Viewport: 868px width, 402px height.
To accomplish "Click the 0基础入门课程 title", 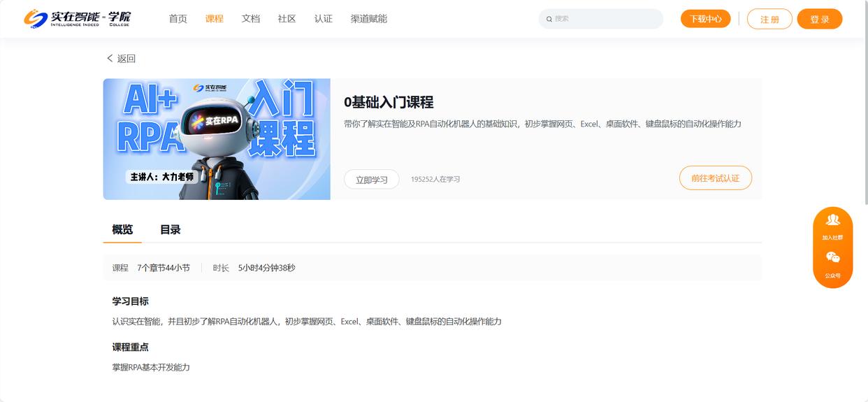I will [389, 102].
